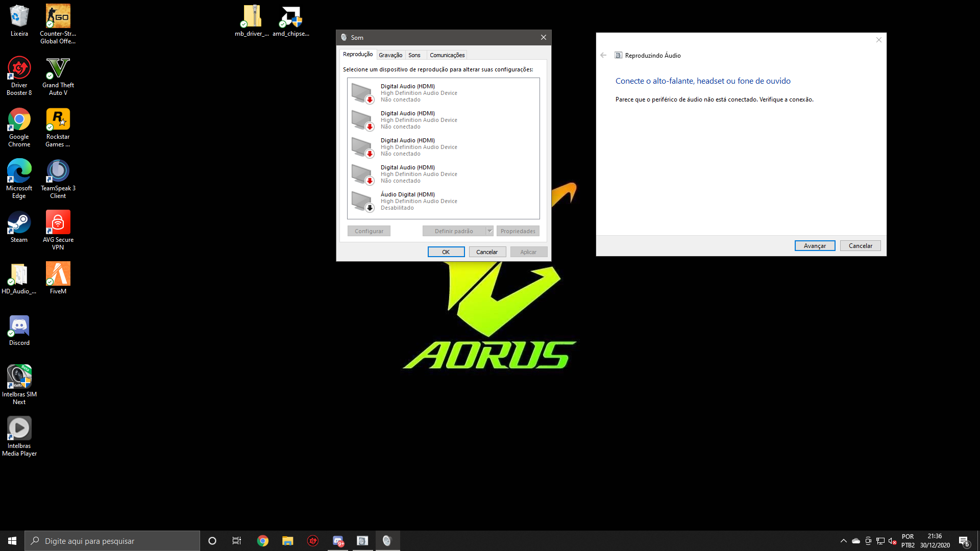The width and height of the screenshot is (980, 551).
Task: Open Chrome from the taskbar
Action: (x=263, y=541)
